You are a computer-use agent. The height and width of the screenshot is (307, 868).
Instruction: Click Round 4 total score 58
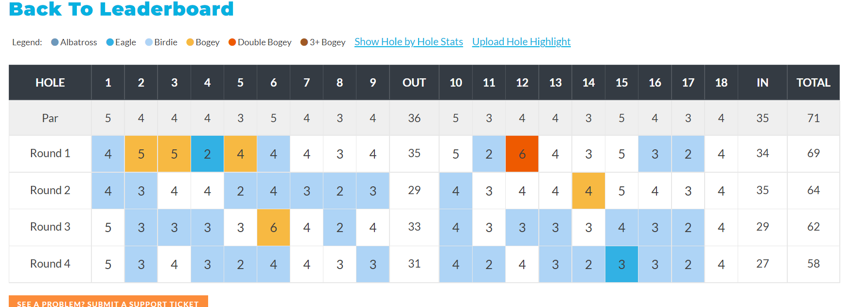pyautogui.click(x=813, y=264)
